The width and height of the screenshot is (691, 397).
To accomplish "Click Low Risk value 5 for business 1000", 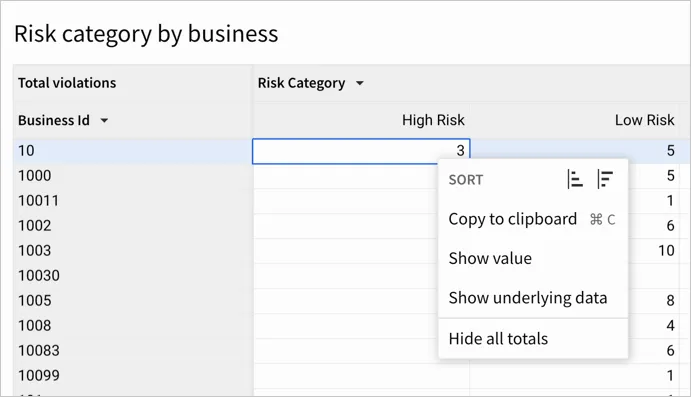I will pyautogui.click(x=670, y=176).
